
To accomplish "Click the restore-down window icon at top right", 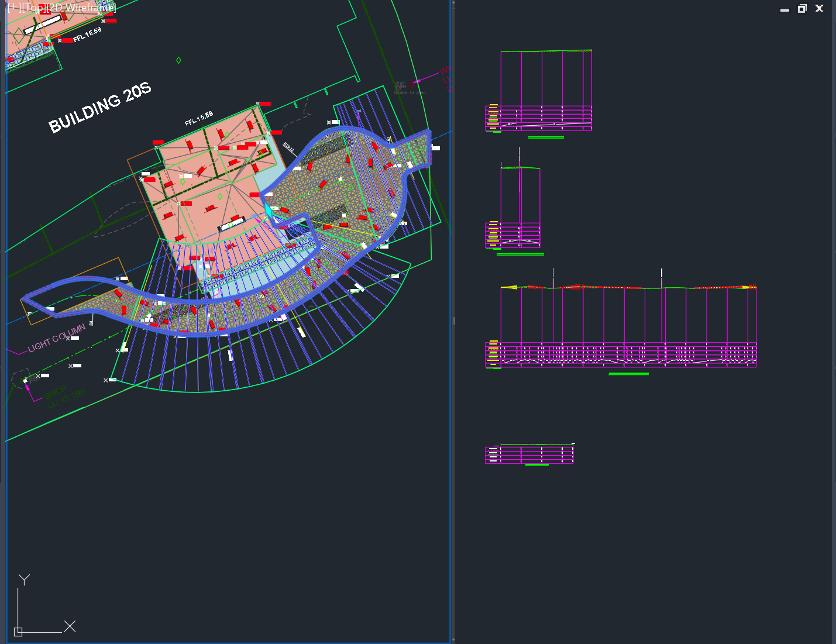I will [802, 9].
